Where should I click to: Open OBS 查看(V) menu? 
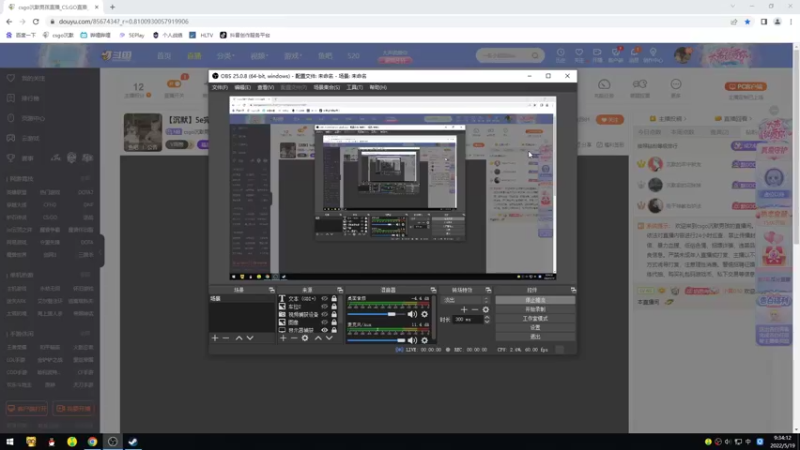(265, 87)
